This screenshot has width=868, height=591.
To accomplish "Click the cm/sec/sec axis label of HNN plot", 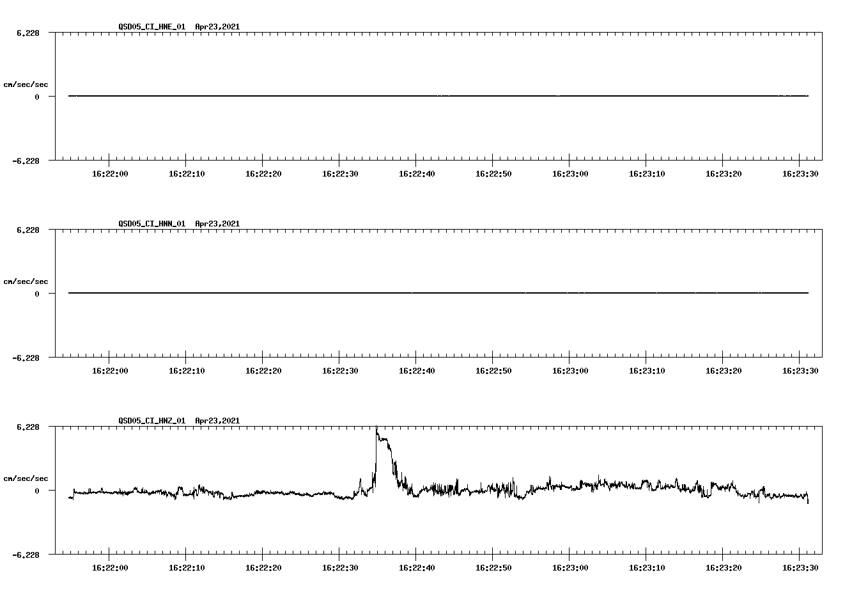I will coord(26,281).
